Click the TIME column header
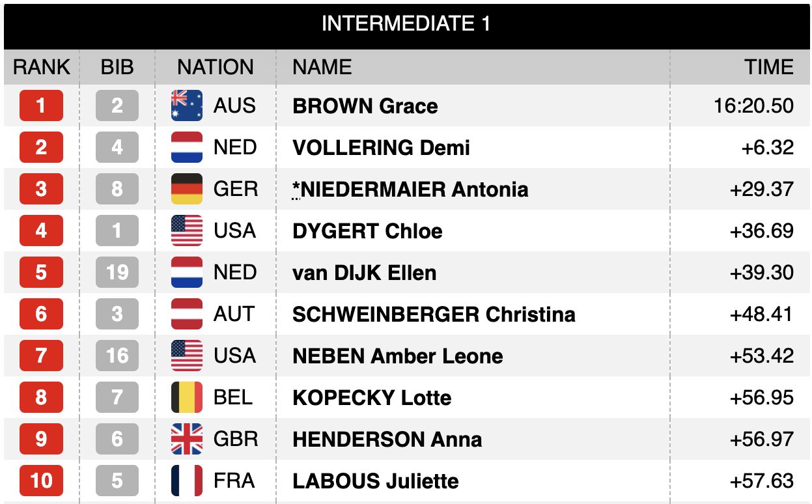 click(x=769, y=67)
